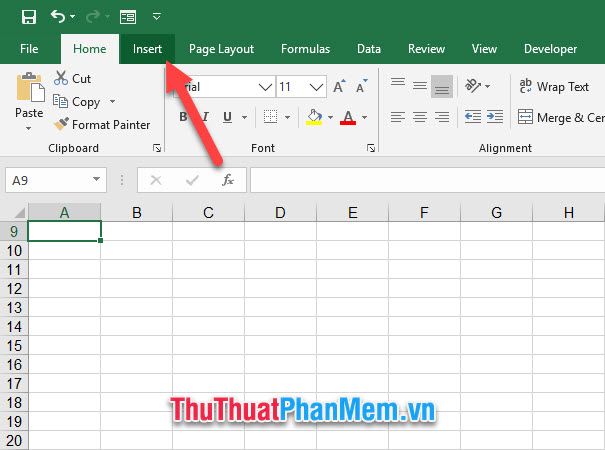The image size is (605, 450).
Task: Click the Save icon in quick access toolbar
Action: pos(29,17)
